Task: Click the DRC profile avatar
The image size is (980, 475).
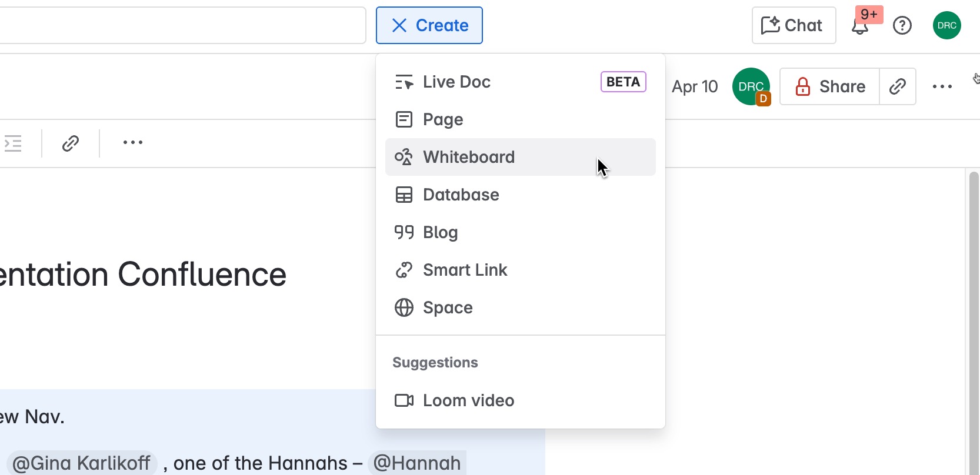Action: pyautogui.click(x=946, y=26)
